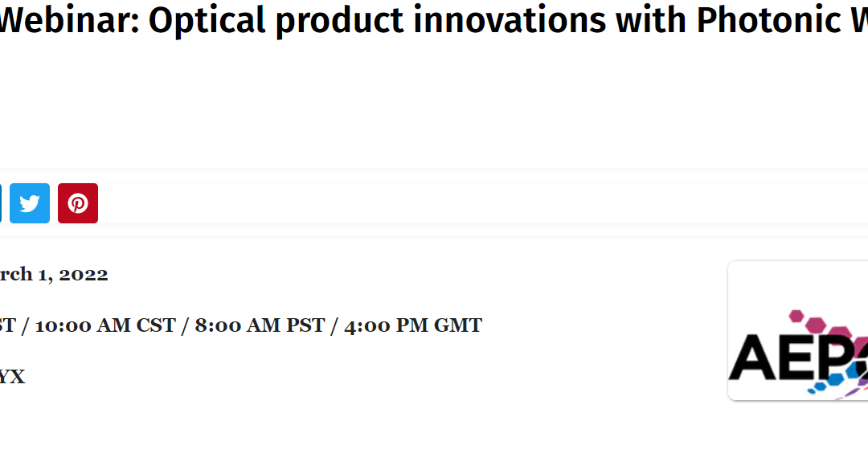This screenshot has width=868, height=462.
Task: Open the AEPONYX logo image
Action: point(797,331)
